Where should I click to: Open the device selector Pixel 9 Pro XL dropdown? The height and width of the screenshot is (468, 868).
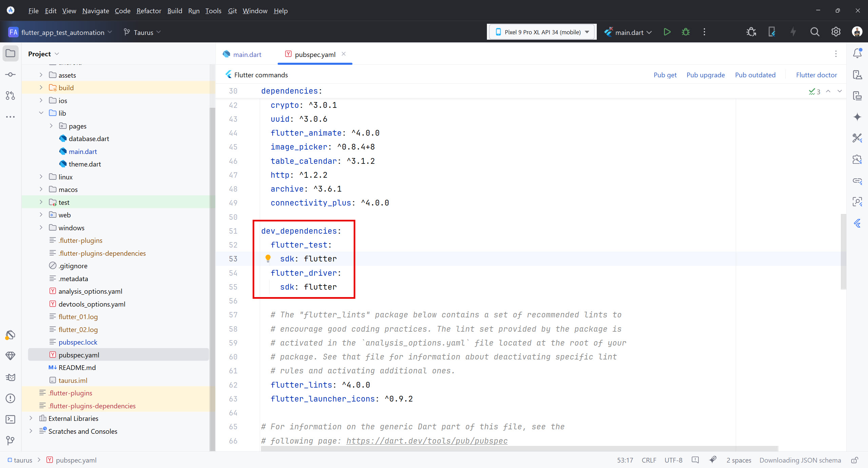point(542,32)
